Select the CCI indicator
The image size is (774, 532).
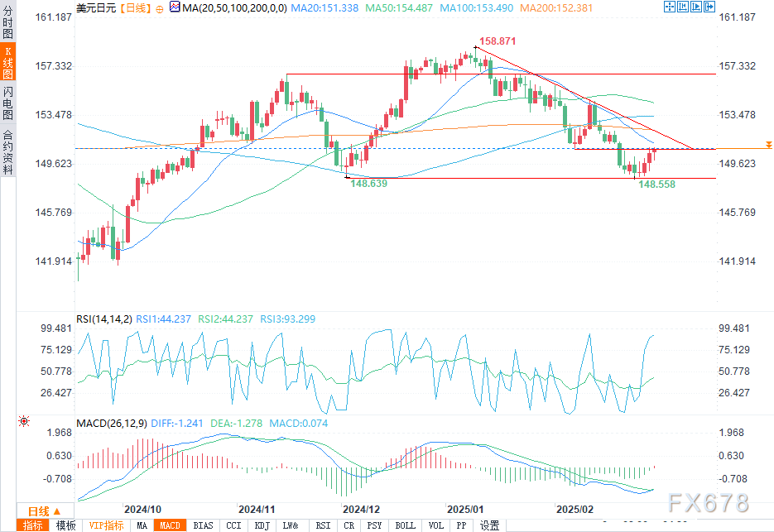233,525
